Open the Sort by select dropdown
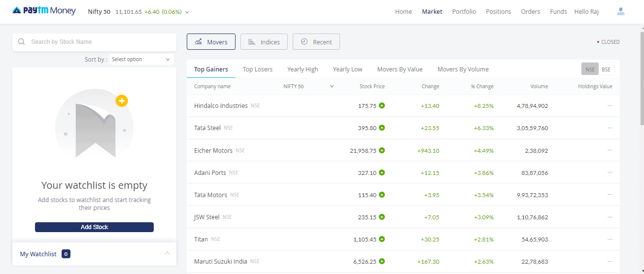The height and width of the screenshot is (274, 644). click(x=141, y=59)
